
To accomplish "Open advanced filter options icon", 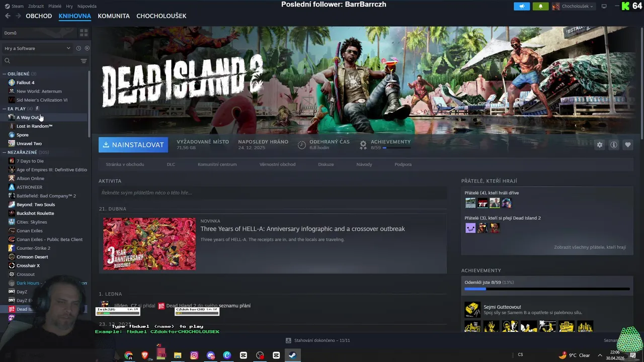I will point(84,61).
